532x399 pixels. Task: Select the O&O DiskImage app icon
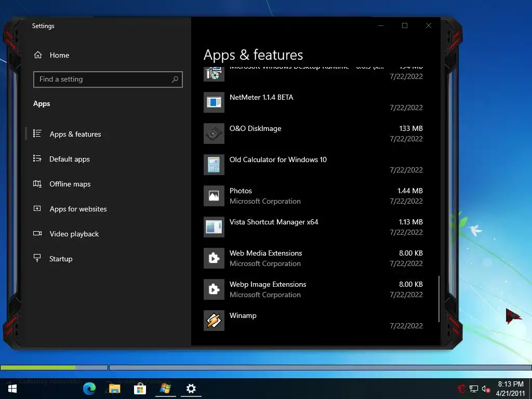coord(214,134)
